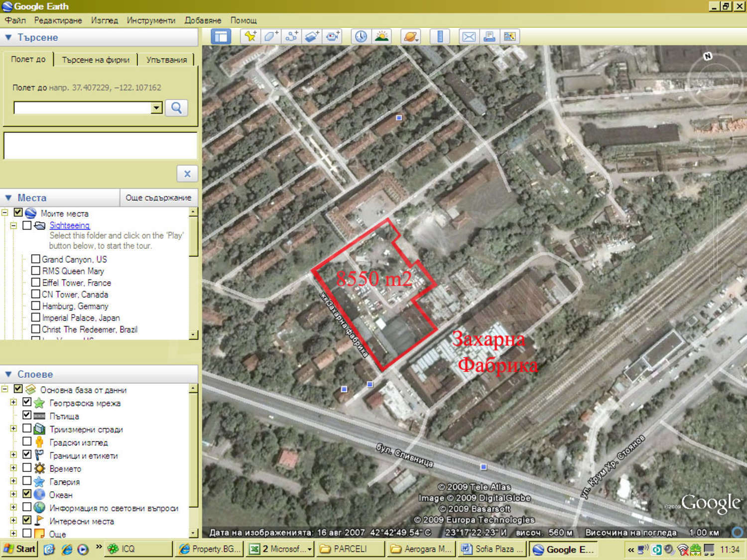This screenshot has height=560, width=747.
Task: Click the 3D Buildings layer icon
Action: pyautogui.click(x=39, y=429)
